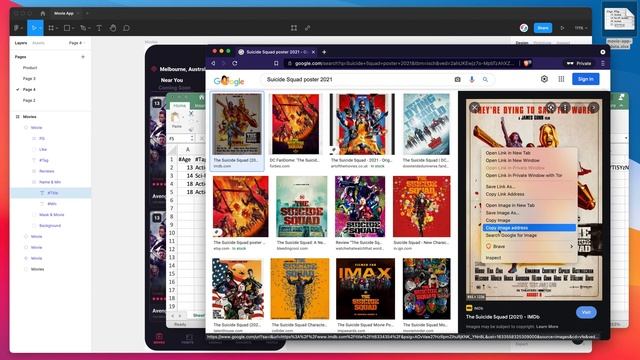This screenshot has width=640, height=360.
Task: Select the Mask & Movie layer
Action: click(51, 215)
